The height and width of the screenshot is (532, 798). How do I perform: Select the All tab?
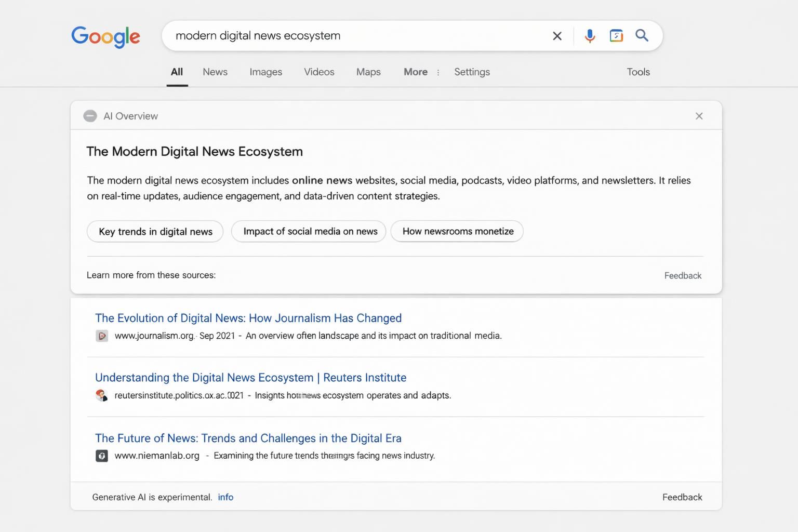(x=177, y=72)
